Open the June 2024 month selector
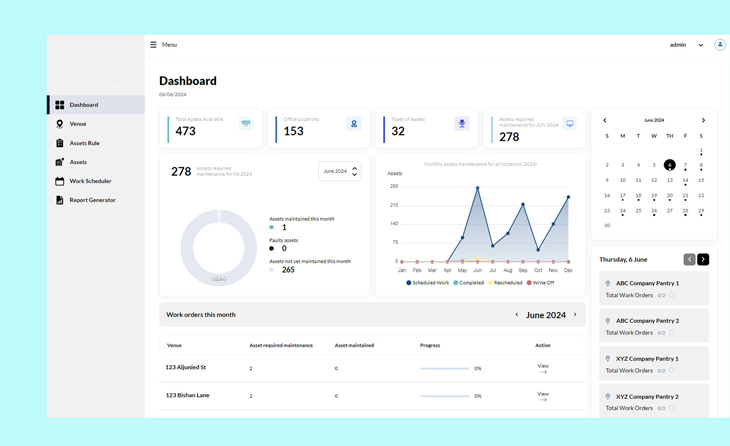The image size is (730, 446). pyautogui.click(x=339, y=171)
